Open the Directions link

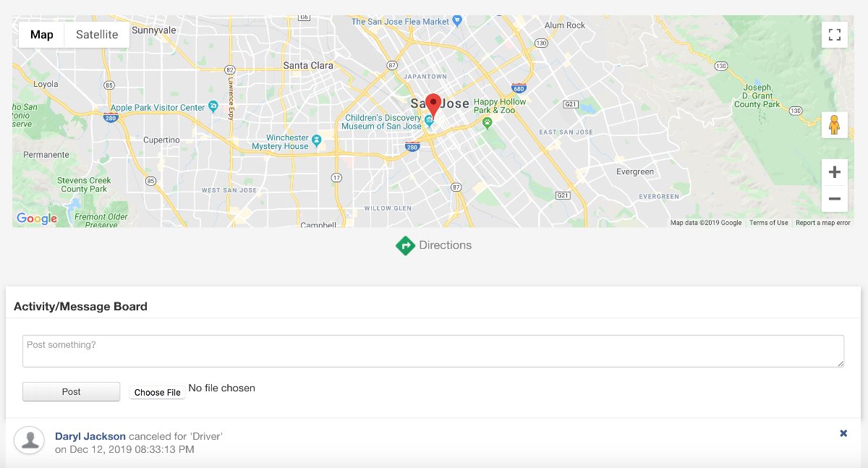tap(446, 245)
